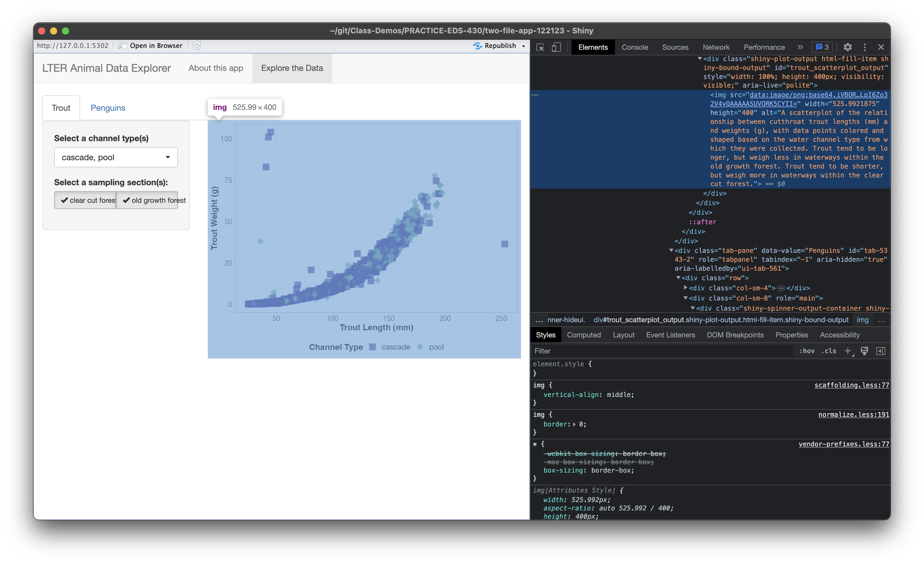Expand the collapsed col-sm-4 div node

coord(686,288)
